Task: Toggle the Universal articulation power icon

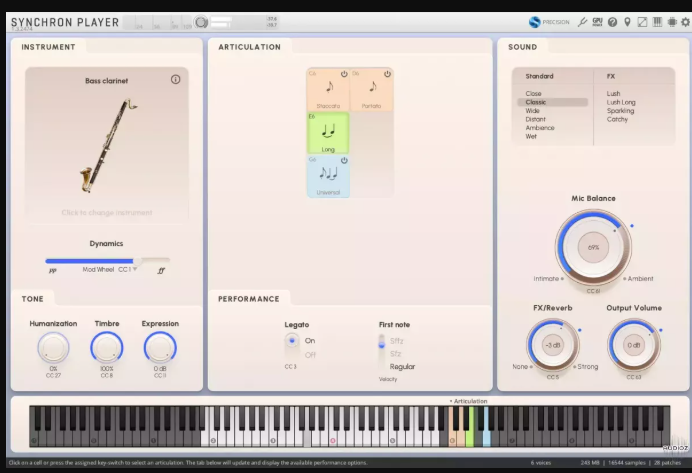Action: click(x=344, y=160)
